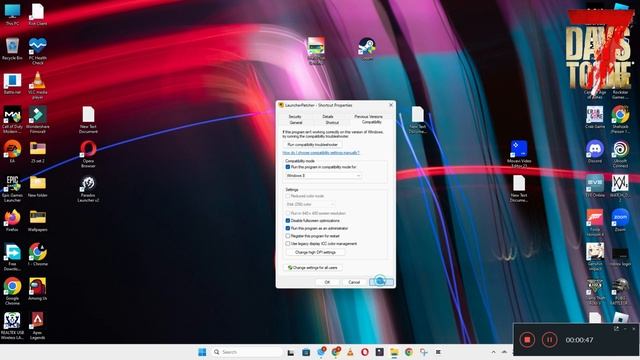
Task: Click Change high DPI settings button
Action: coord(315,252)
